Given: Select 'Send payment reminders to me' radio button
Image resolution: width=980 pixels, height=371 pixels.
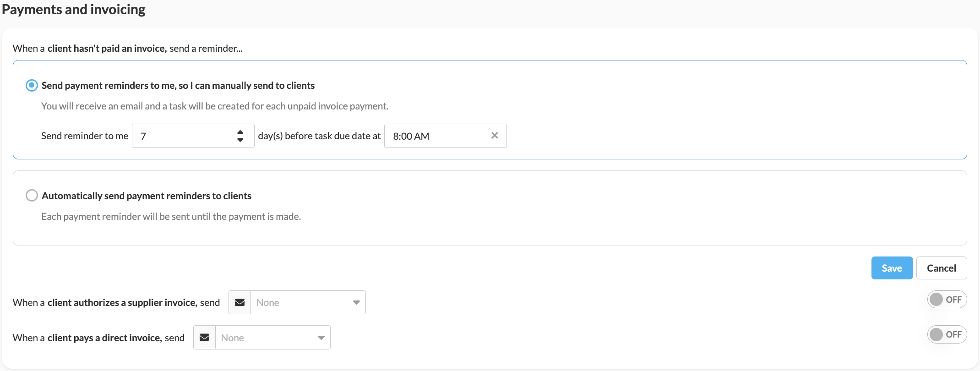Looking at the screenshot, I should pyautogui.click(x=32, y=86).
